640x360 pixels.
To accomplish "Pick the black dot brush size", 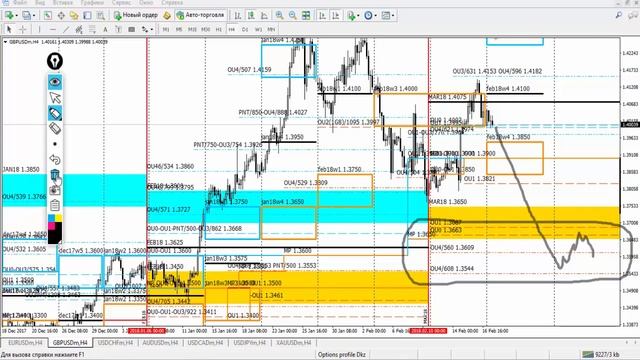I will click(x=55, y=144).
